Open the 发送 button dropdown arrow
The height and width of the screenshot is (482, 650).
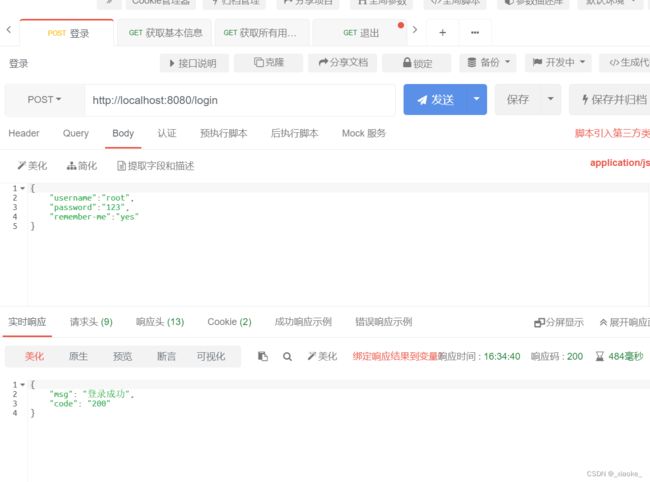(x=477, y=99)
